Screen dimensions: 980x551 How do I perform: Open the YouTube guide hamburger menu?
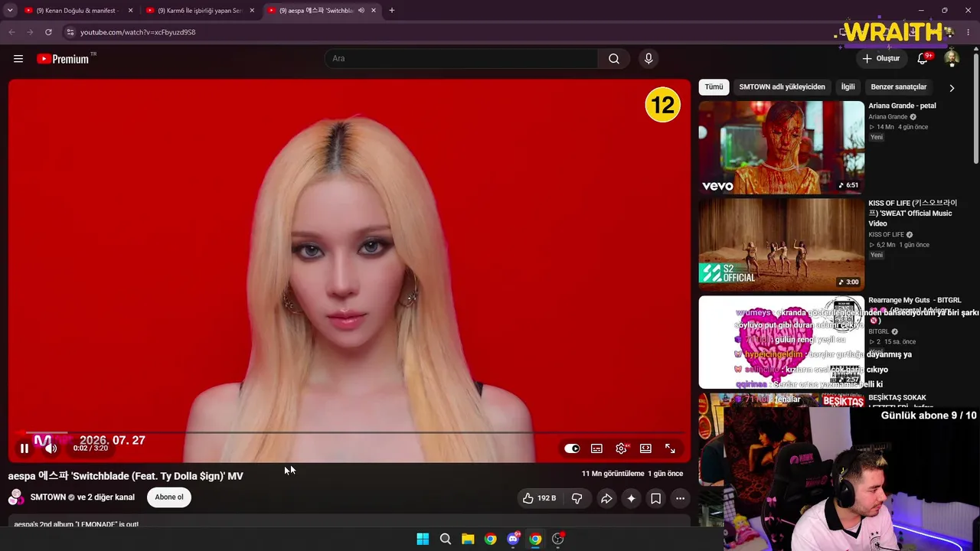(18, 59)
